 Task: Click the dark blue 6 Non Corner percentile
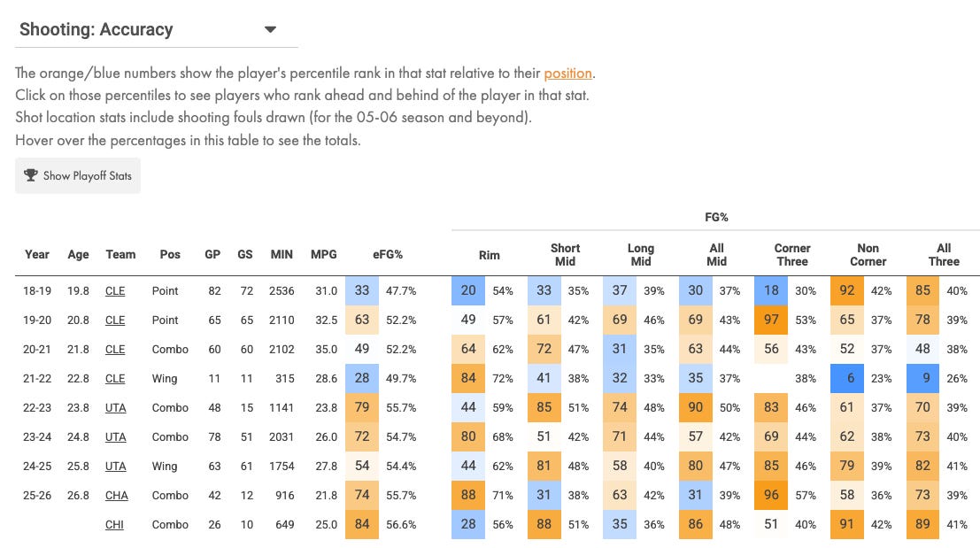coord(847,378)
